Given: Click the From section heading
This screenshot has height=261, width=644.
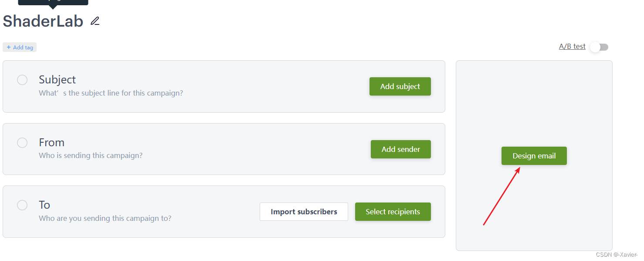Looking at the screenshot, I should [x=51, y=142].
